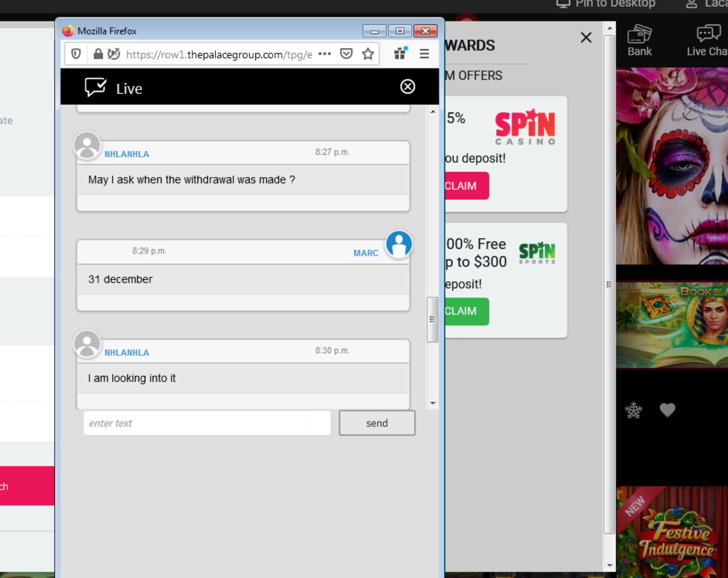Click the user account icon in top bar
Screen dimensions: 728x578
[691, 4]
